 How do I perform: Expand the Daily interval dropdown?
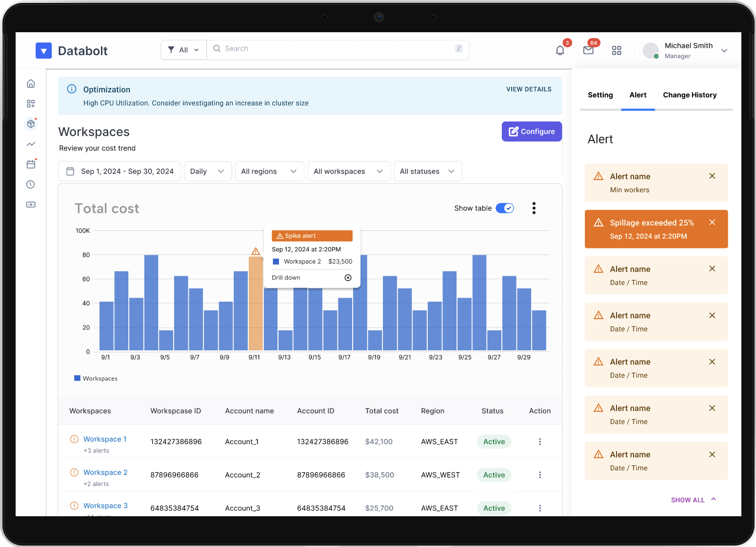point(207,171)
